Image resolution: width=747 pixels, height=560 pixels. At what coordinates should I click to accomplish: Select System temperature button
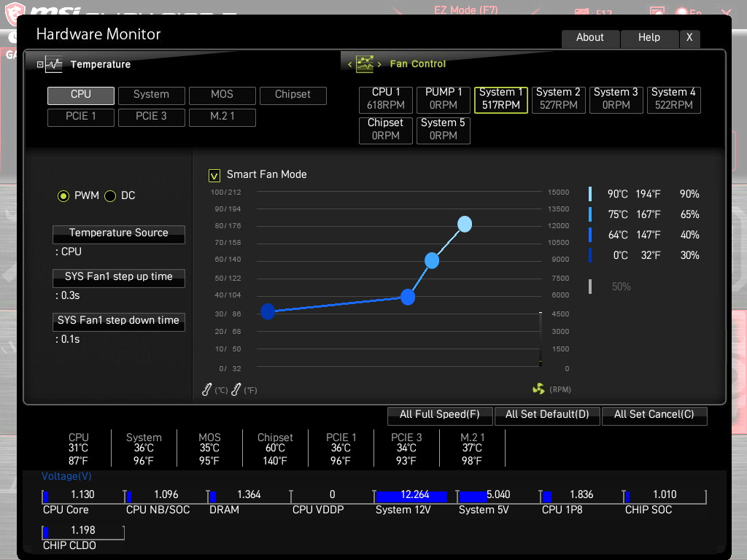click(151, 96)
